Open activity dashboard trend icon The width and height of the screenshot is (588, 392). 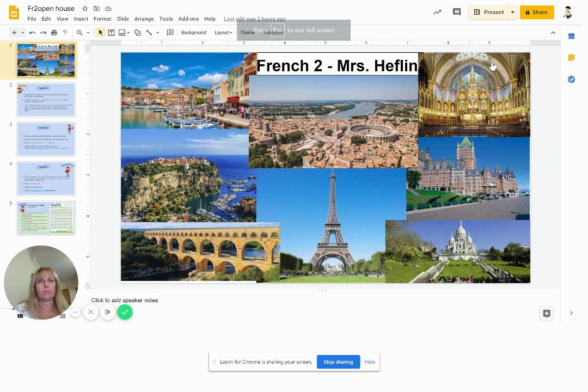(437, 13)
